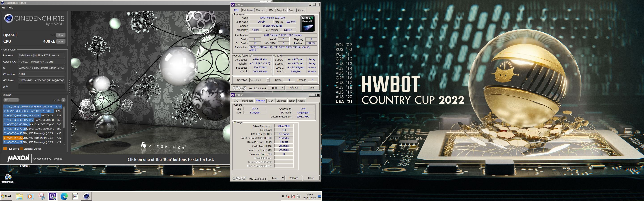Open the Socket #1 selection combo box
644x201 pixels.
pos(259,80)
